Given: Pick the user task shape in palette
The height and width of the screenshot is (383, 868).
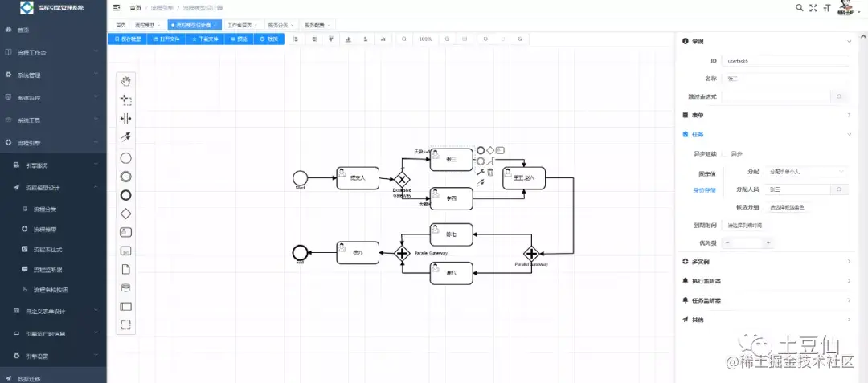Looking at the screenshot, I should (x=125, y=232).
